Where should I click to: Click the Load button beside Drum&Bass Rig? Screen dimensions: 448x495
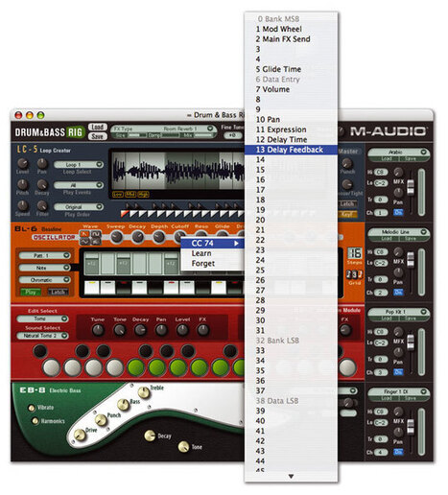click(97, 127)
